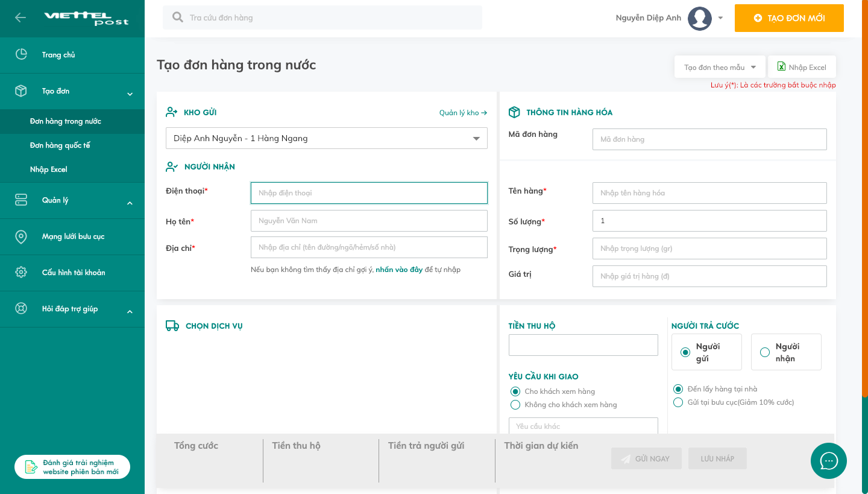Click the Nguyễn Diệp Anh user name
868x494 pixels.
pyautogui.click(x=649, y=18)
